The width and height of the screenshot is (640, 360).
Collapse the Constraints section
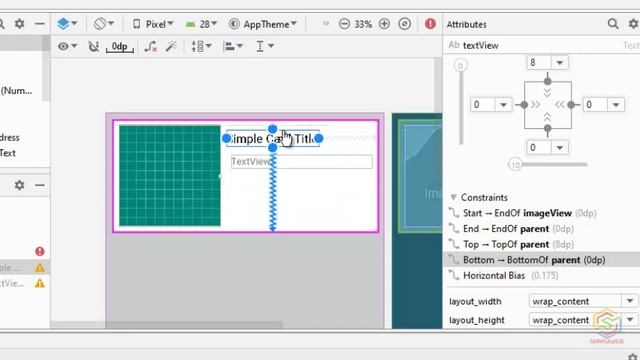pos(453,197)
